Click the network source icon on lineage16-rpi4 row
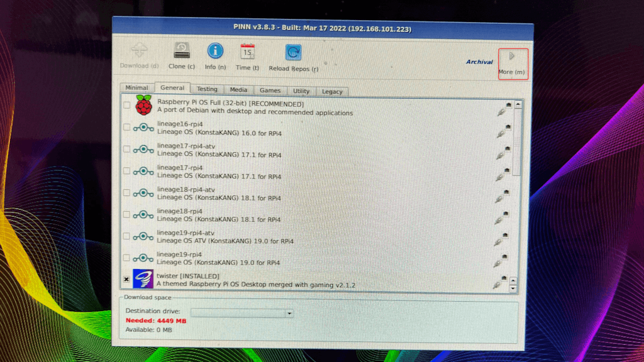Screen dimensions: 644x362 [504, 131]
